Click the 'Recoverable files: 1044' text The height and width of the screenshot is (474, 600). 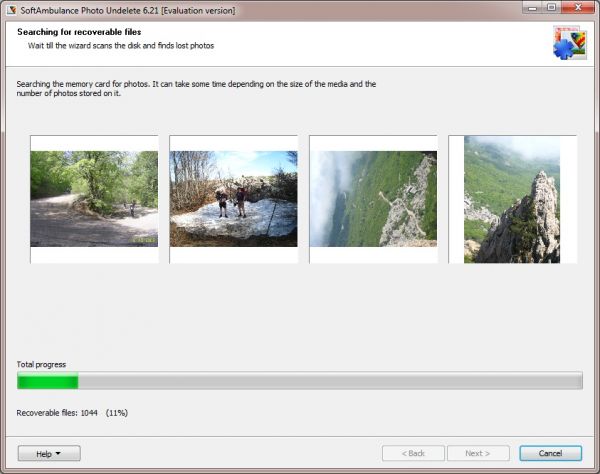tap(57, 413)
